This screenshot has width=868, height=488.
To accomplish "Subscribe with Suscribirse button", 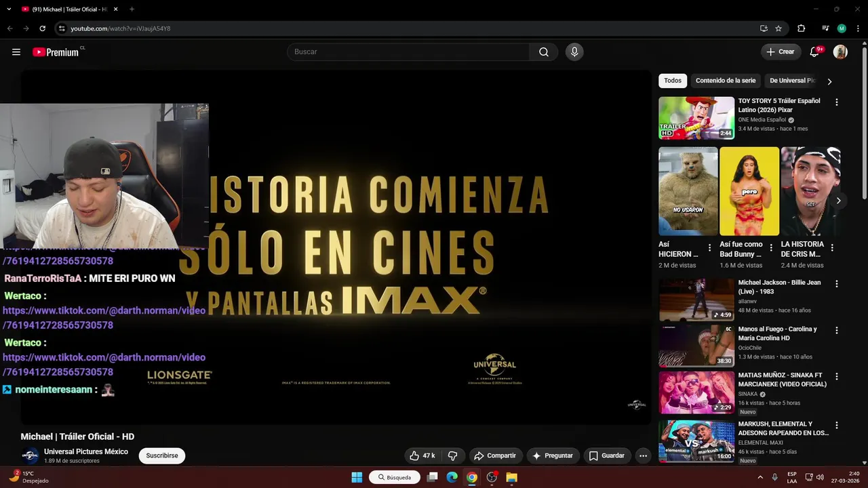I will (x=162, y=455).
